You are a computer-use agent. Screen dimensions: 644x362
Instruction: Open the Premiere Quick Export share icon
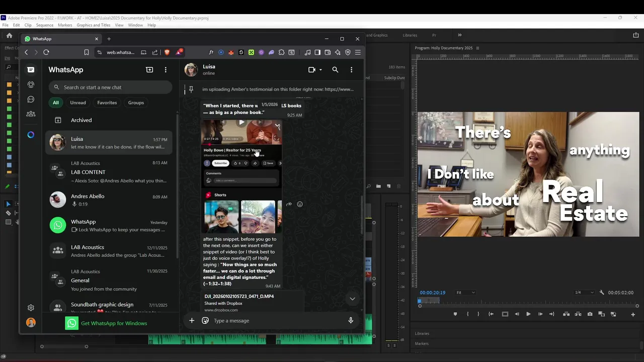pyautogui.click(x=635, y=35)
